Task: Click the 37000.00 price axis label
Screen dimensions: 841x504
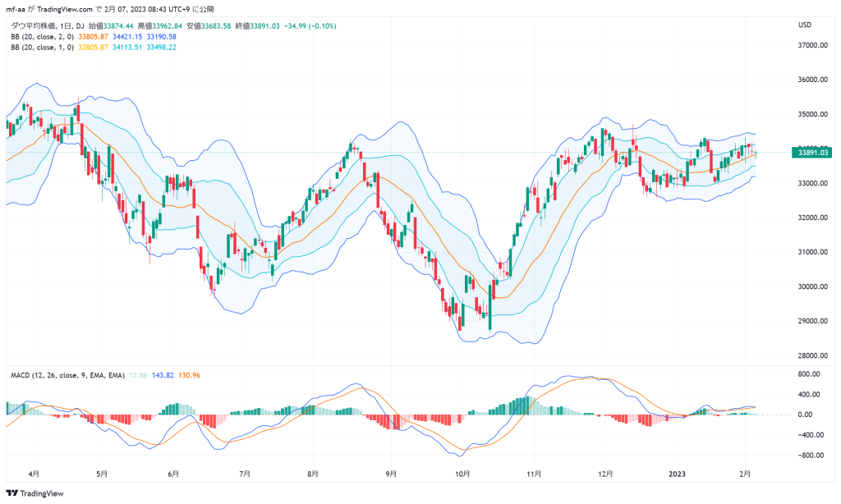Action: pos(812,45)
